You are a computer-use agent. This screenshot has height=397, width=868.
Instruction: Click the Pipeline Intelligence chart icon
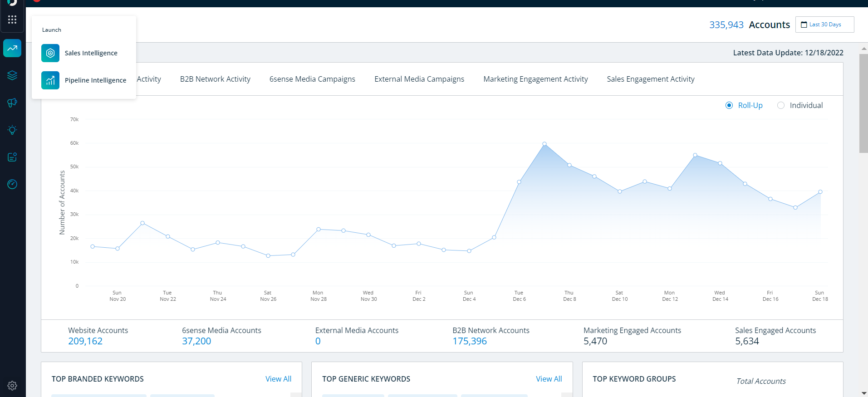[x=50, y=80]
